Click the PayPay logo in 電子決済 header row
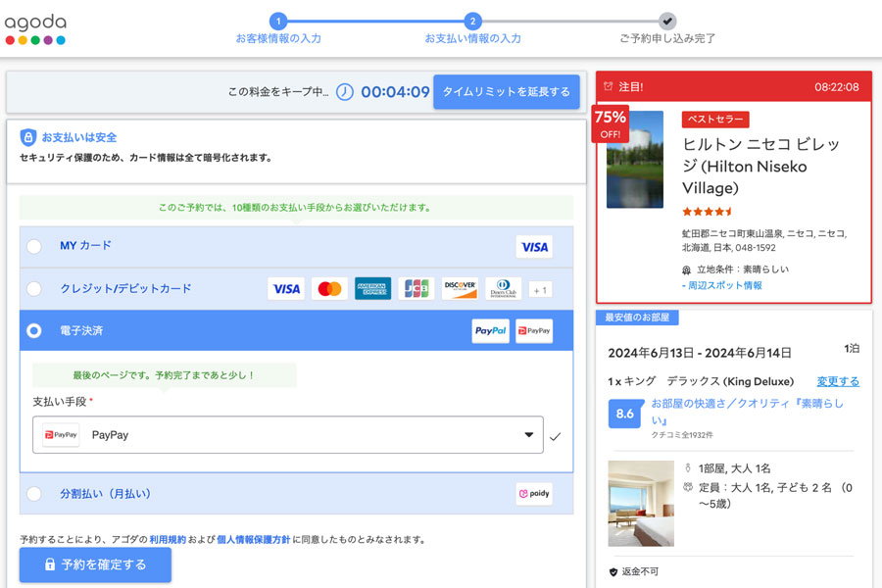 (x=534, y=331)
